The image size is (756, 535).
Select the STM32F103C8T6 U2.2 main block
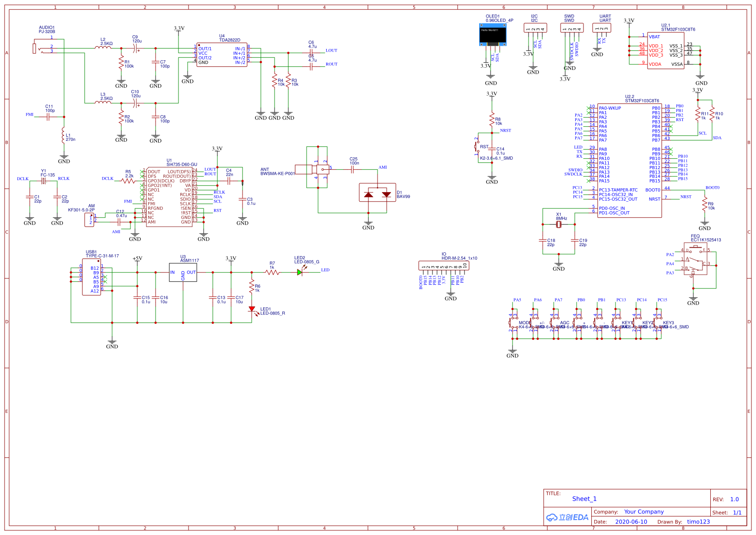(x=629, y=160)
